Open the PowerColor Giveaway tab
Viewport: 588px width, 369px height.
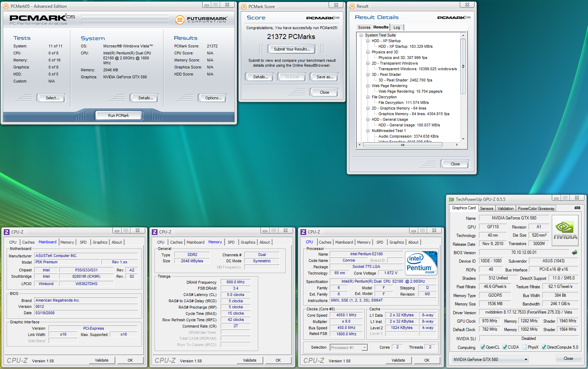[x=536, y=209]
